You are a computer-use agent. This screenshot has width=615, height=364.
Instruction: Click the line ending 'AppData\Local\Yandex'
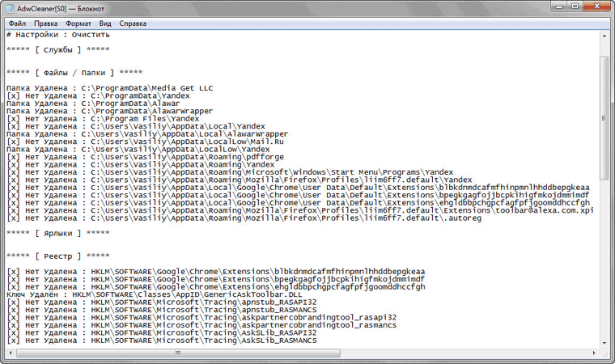tap(136, 126)
